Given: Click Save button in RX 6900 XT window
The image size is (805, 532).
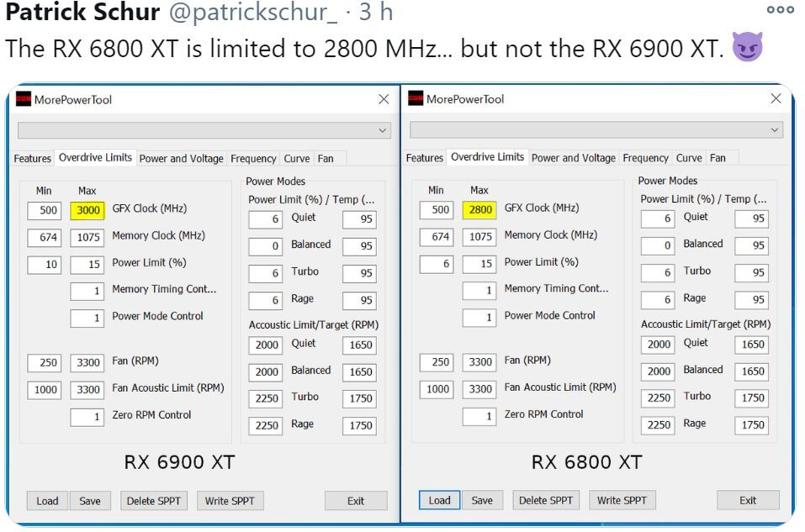Looking at the screenshot, I should [x=90, y=501].
